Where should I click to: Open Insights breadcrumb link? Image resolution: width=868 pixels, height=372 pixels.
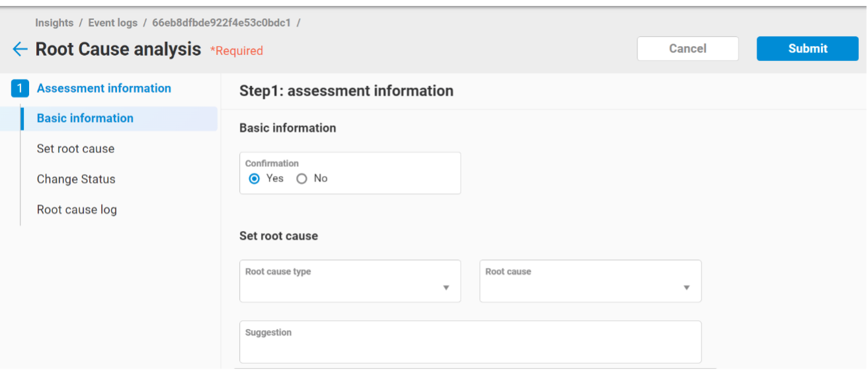click(x=54, y=23)
